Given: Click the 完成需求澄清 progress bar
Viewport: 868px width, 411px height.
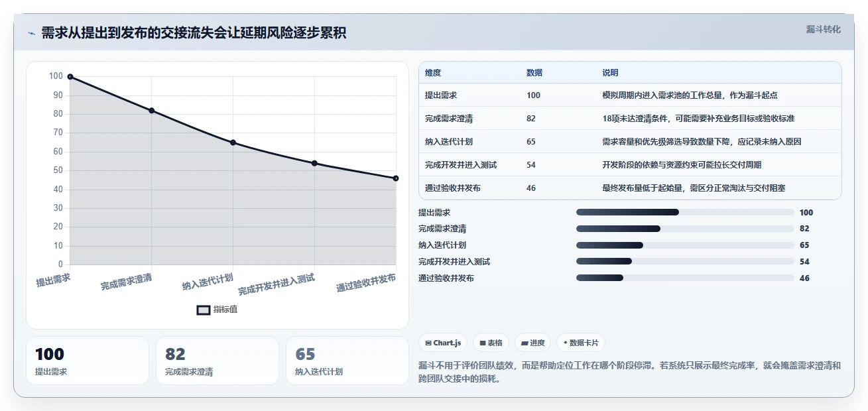Looking at the screenshot, I should (685, 229).
